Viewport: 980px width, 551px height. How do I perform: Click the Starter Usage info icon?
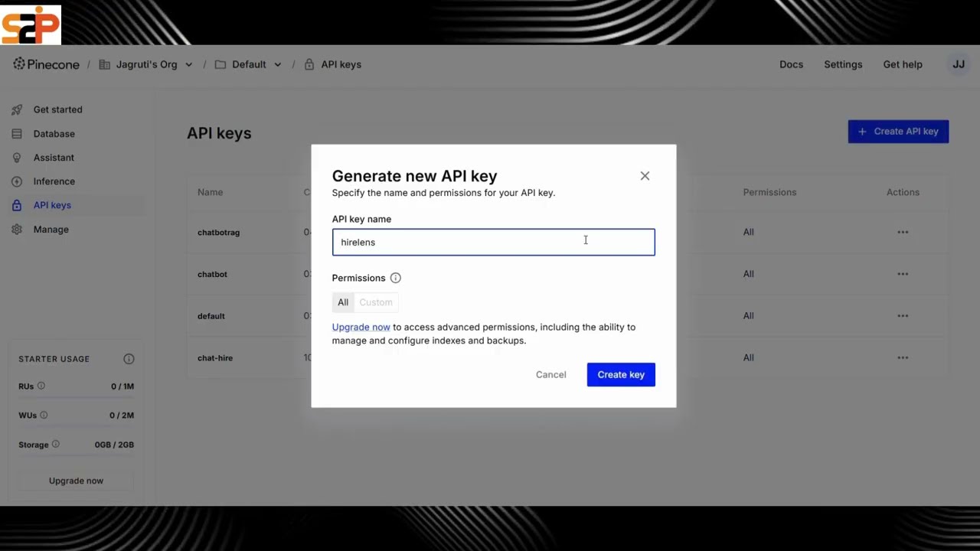pyautogui.click(x=129, y=359)
